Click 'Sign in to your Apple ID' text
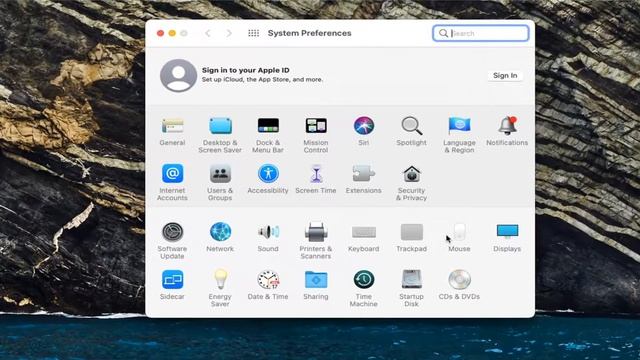Viewport: 640px width, 360px height. click(246, 70)
